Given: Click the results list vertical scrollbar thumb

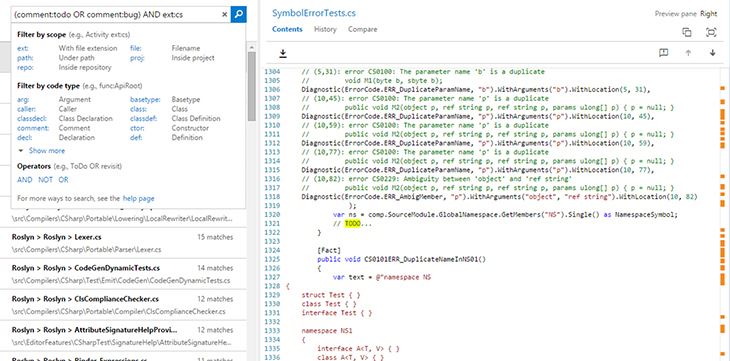Looking at the screenshot, I should pos(251,86).
